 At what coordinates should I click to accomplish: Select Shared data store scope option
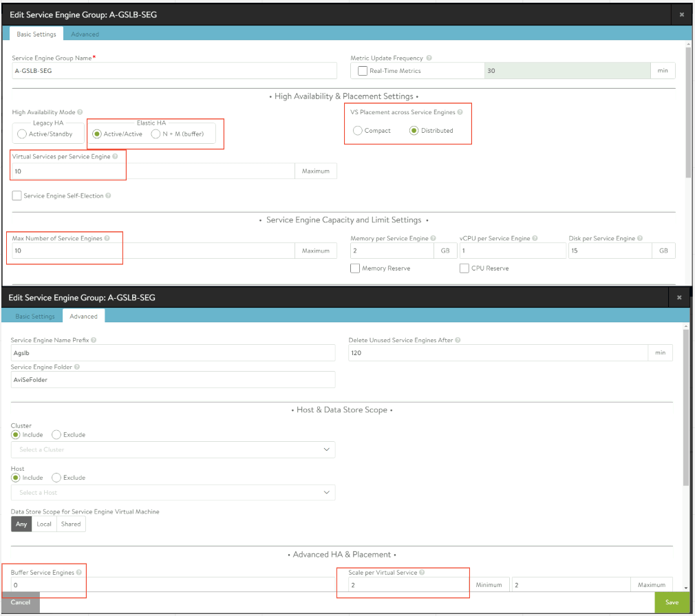pyautogui.click(x=71, y=524)
